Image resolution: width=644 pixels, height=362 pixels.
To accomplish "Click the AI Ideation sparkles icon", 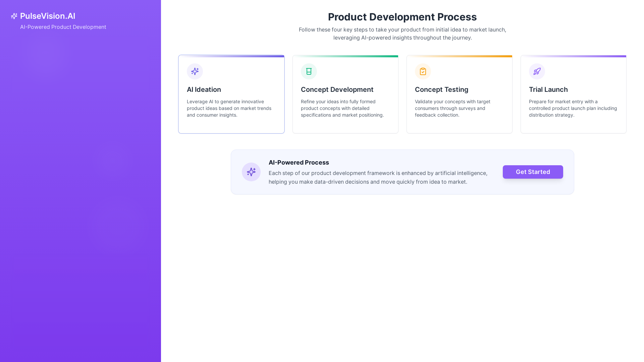I will 195,71.
